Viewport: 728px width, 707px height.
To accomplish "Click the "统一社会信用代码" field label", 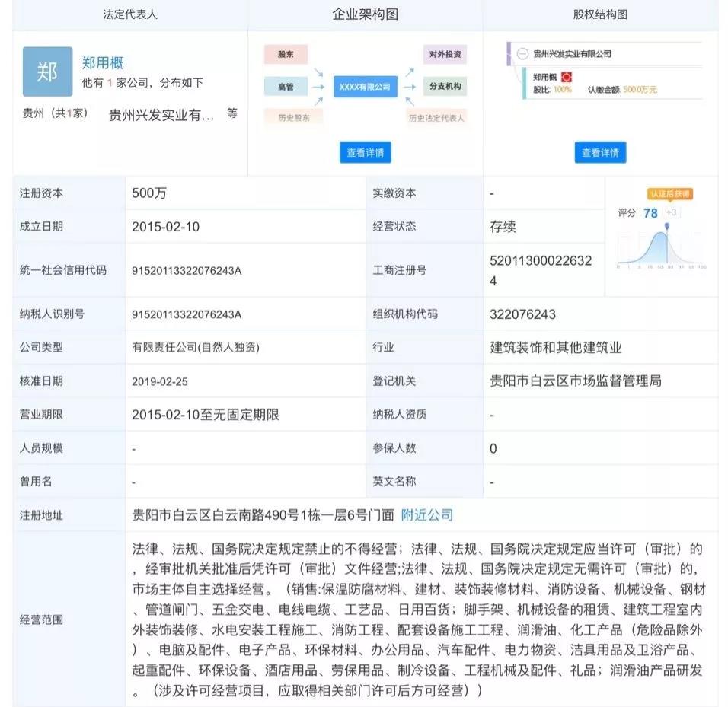I will point(62,270).
